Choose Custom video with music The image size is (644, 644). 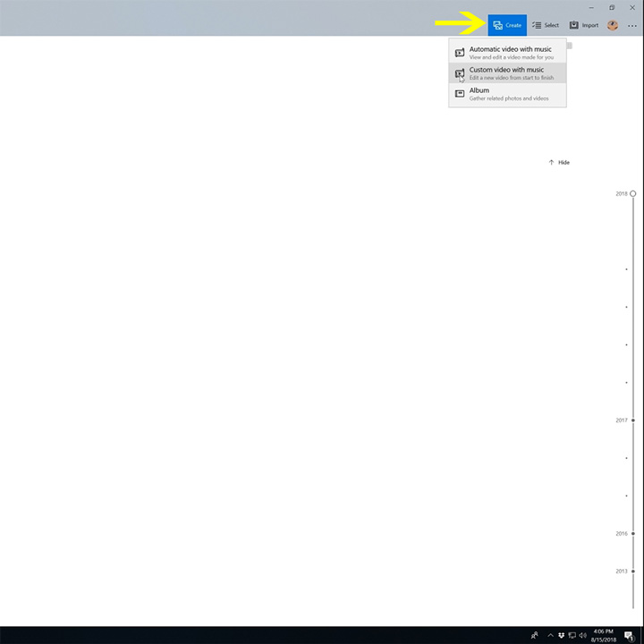(x=507, y=73)
